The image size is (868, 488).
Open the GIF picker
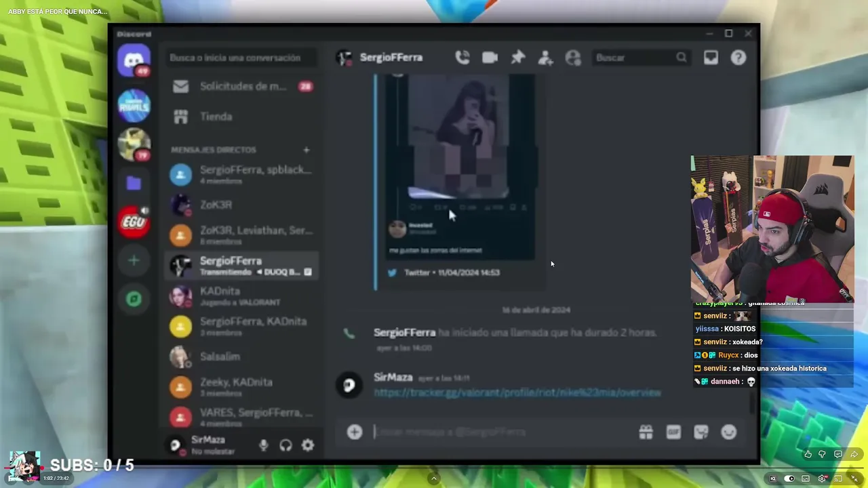(673, 432)
